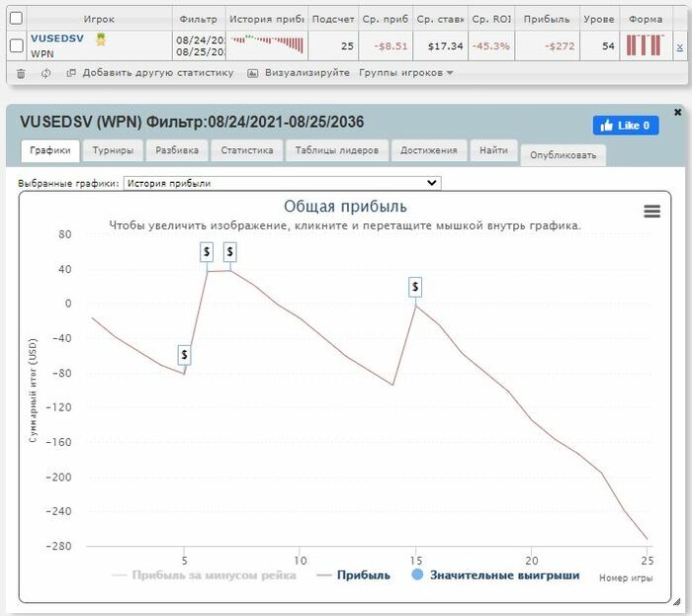Click the trash delete icon
Screen dimensions: 692x616
[21, 73]
